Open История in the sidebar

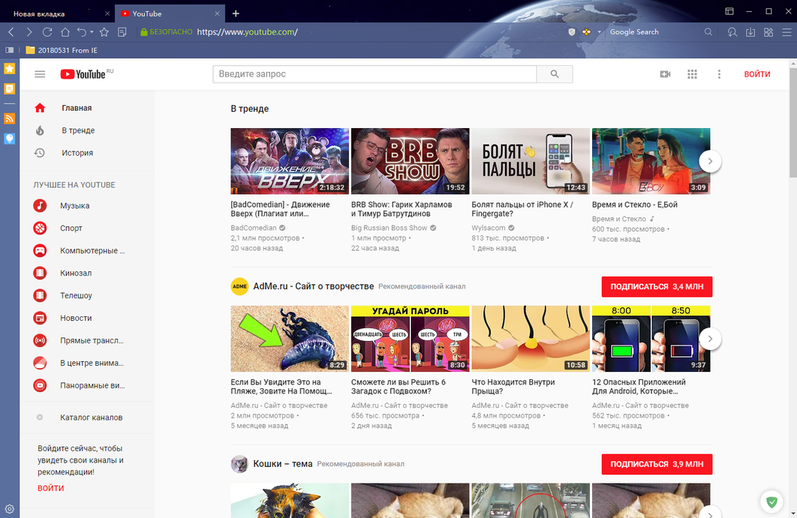point(77,153)
